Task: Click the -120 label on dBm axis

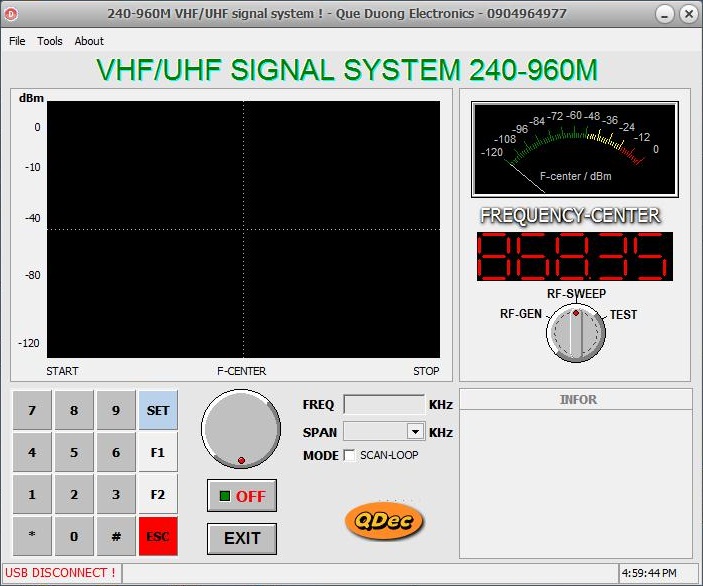Action: (x=29, y=343)
